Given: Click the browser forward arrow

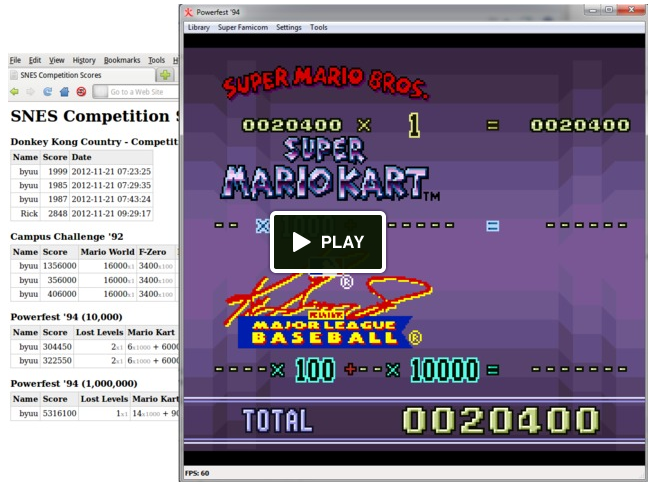Looking at the screenshot, I should point(31,91).
